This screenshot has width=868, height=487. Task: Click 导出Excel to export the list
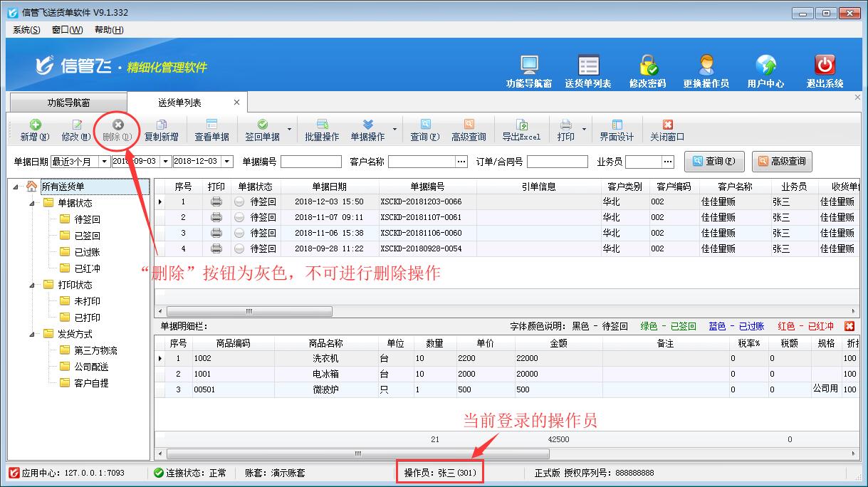point(522,130)
